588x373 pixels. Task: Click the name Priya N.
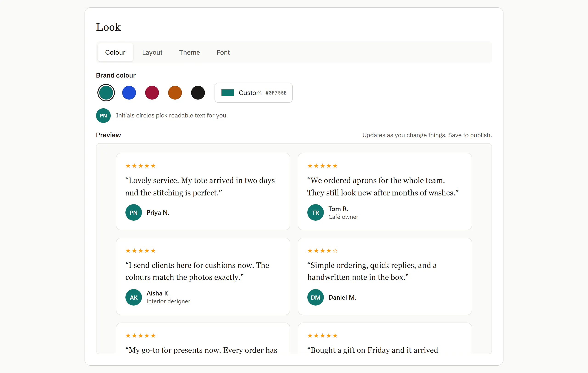click(x=158, y=212)
